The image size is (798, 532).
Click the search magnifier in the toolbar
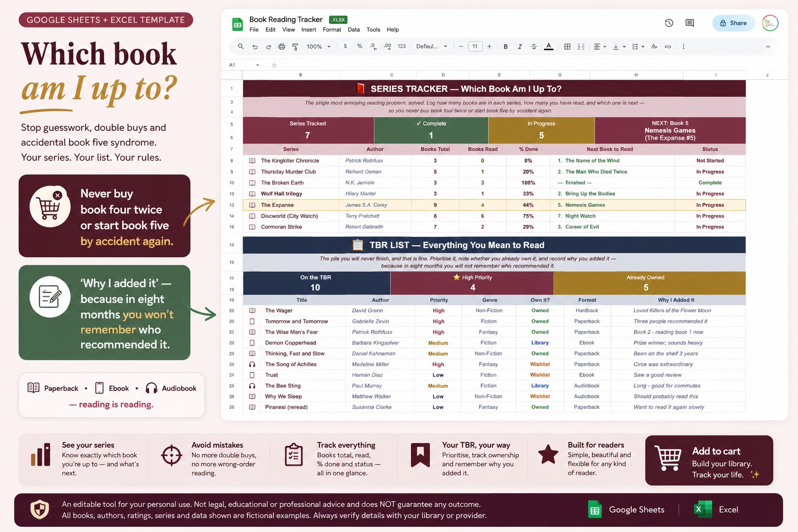point(241,46)
